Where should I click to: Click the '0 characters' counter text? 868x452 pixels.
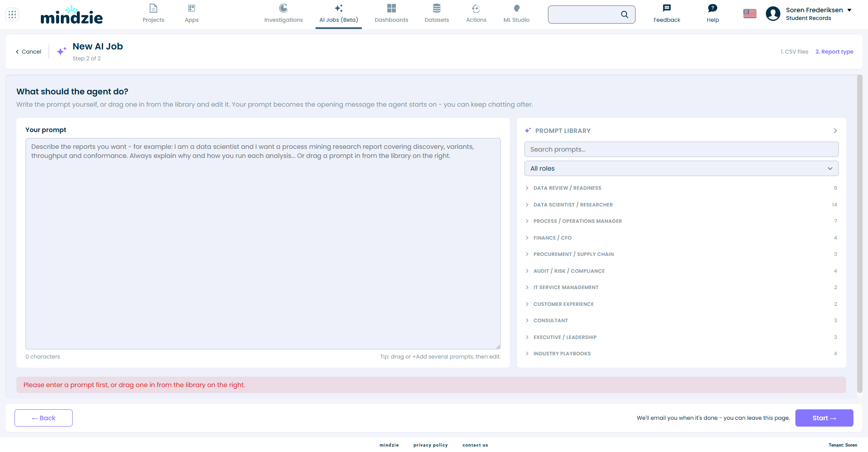click(43, 357)
